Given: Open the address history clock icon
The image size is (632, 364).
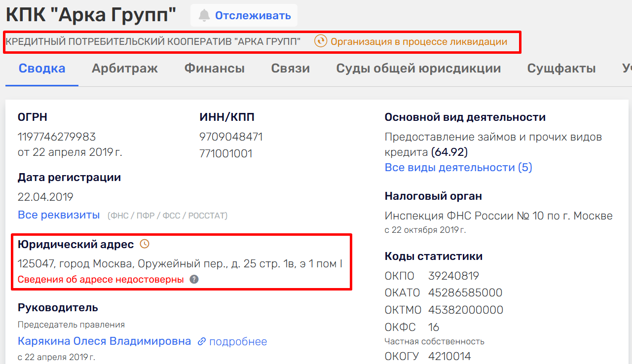Looking at the screenshot, I should (145, 244).
